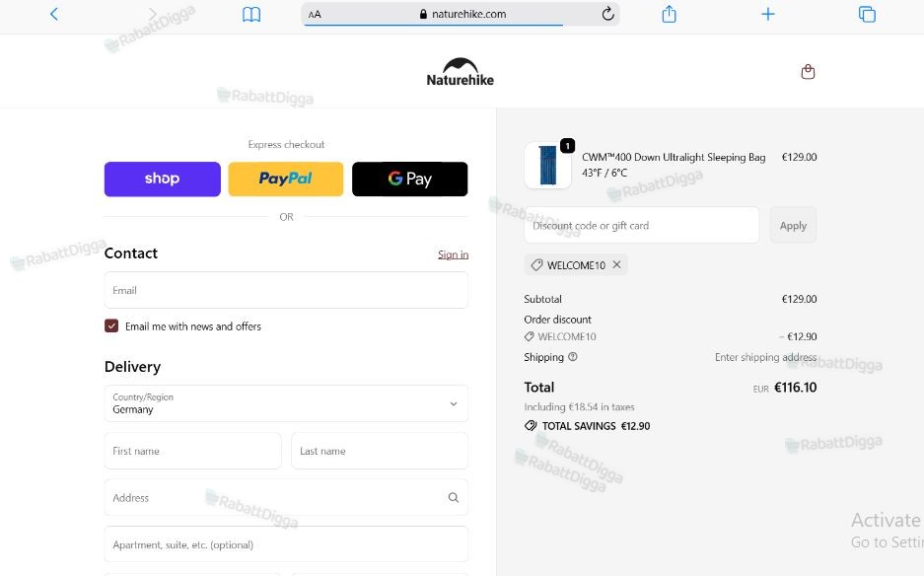This screenshot has width=924, height=576.
Task: Reload the naturehike.com page
Action: pos(607,14)
